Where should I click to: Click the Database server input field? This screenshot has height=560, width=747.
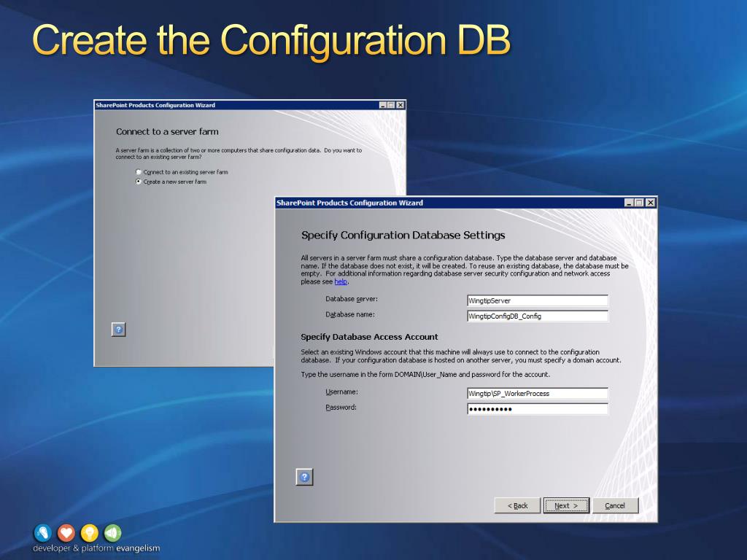(x=538, y=300)
